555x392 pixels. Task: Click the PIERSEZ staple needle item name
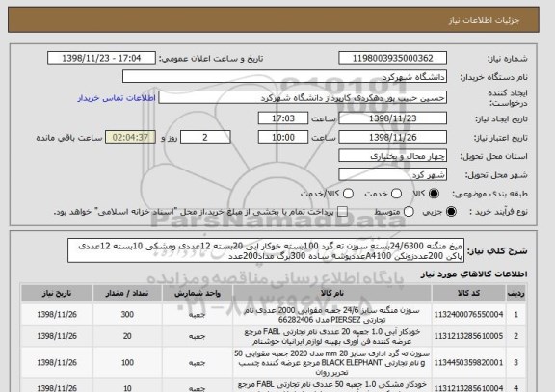(331, 315)
